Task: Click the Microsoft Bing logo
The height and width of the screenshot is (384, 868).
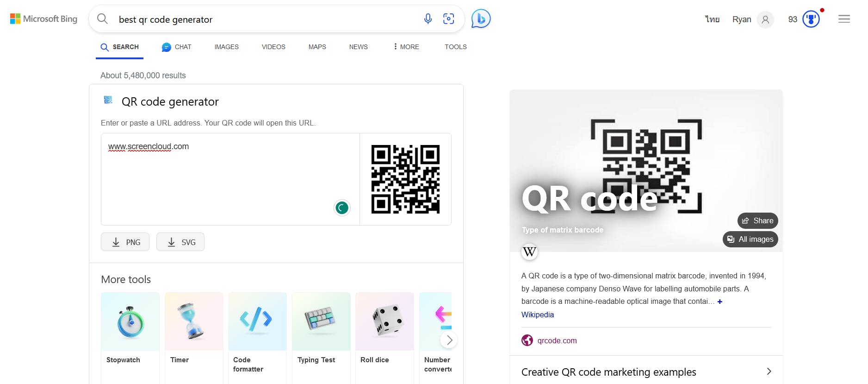Action: [43, 19]
